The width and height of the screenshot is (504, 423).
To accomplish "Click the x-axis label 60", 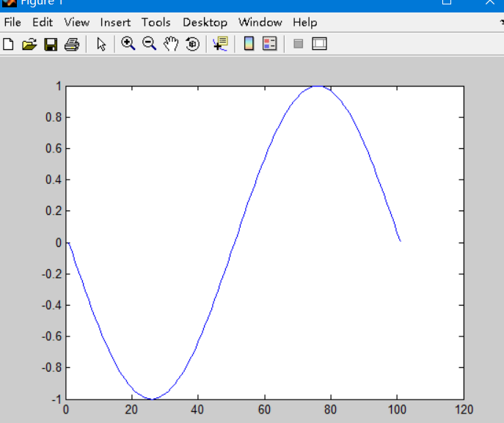I will (264, 410).
